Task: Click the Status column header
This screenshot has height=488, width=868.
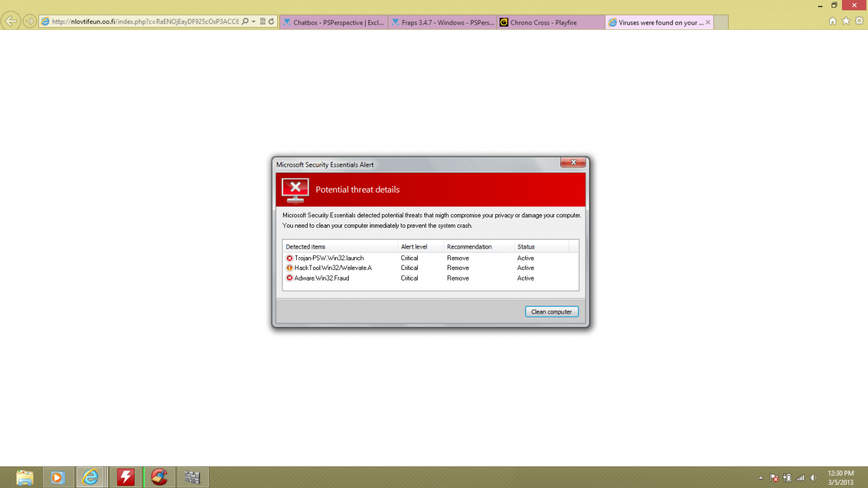Action: [x=541, y=247]
